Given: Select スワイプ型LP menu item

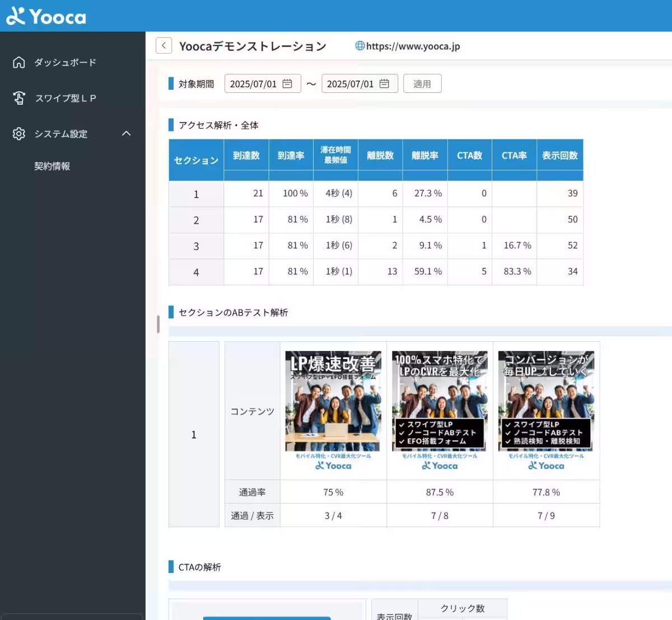Looking at the screenshot, I should [x=66, y=98].
